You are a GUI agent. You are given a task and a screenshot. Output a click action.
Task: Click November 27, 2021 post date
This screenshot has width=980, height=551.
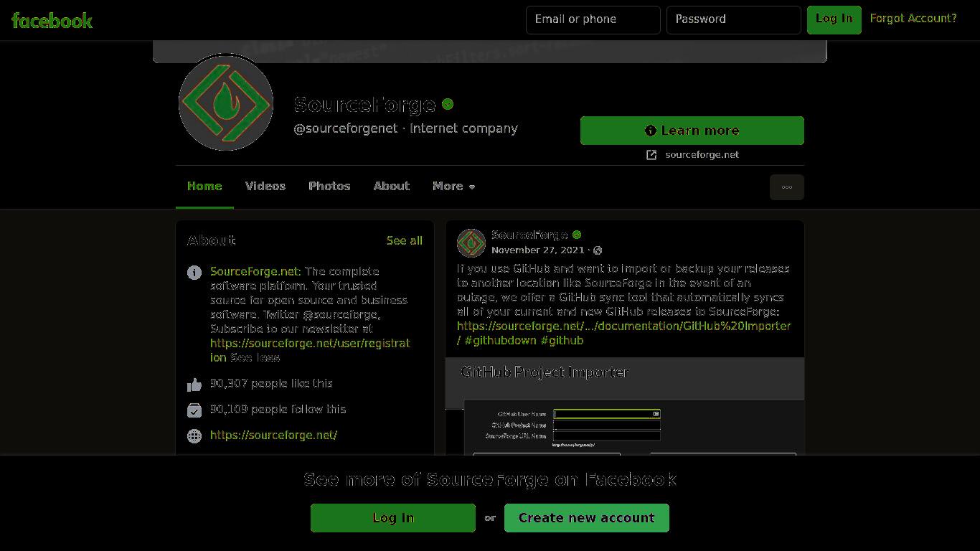coord(538,250)
